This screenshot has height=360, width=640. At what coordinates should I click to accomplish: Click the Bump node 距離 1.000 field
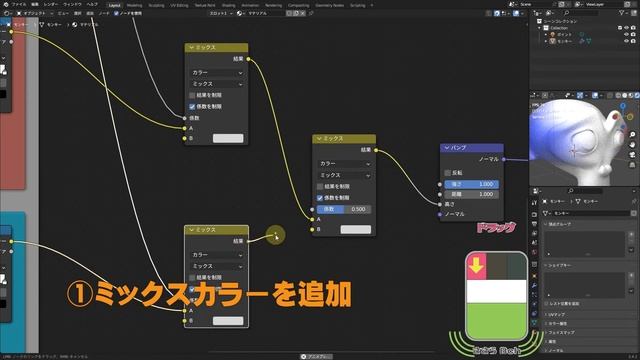click(x=471, y=194)
